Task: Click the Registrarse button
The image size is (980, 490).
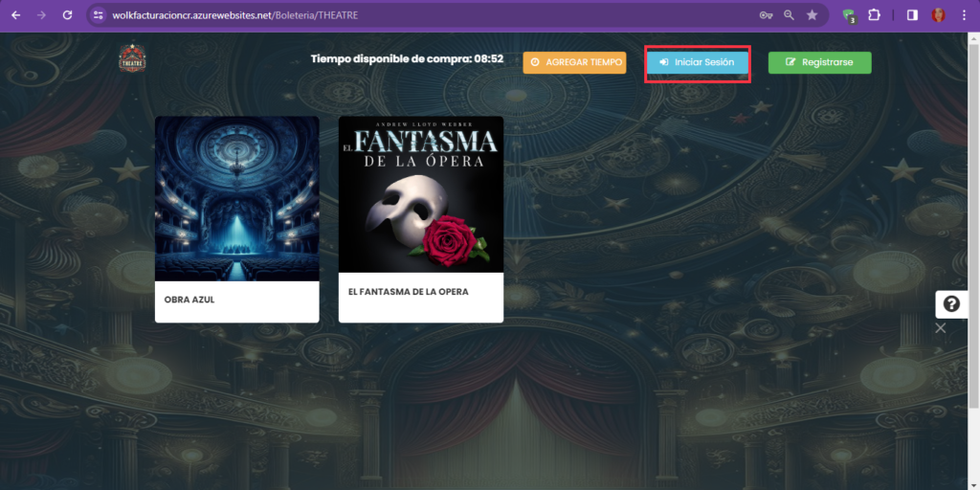Action: pyautogui.click(x=819, y=62)
